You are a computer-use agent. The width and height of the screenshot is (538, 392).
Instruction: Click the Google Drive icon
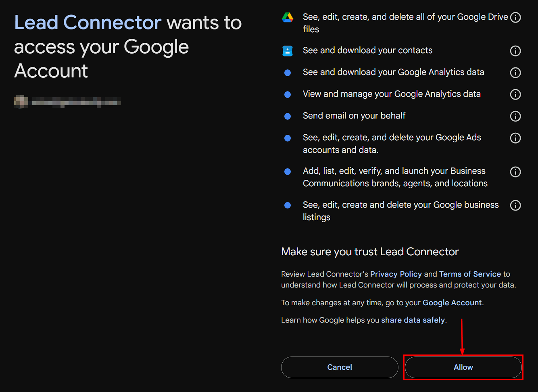click(x=288, y=17)
